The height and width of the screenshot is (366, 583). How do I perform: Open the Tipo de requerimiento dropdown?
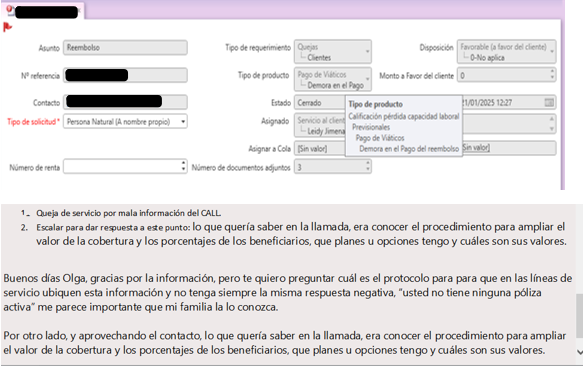(367, 51)
